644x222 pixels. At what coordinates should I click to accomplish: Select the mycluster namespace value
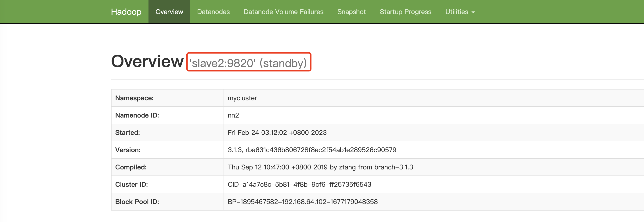242,98
